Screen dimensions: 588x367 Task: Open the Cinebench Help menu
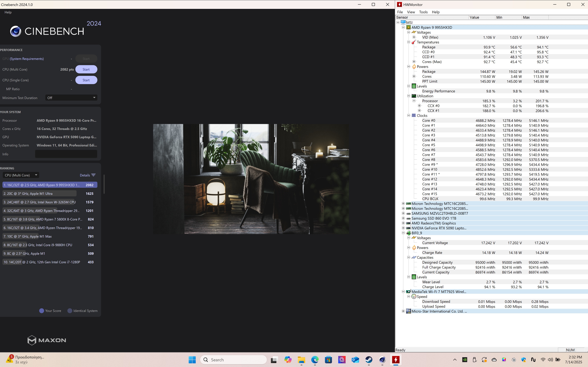click(x=8, y=12)
